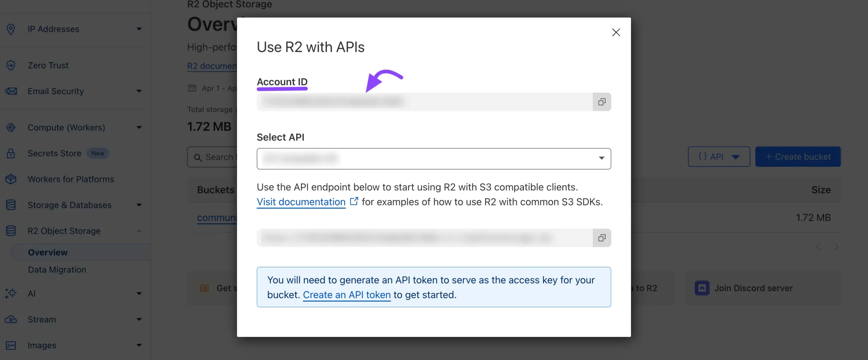Open the IP Addresses sidebar item
The height and width of the screenshot is (360, 868).
54,29
